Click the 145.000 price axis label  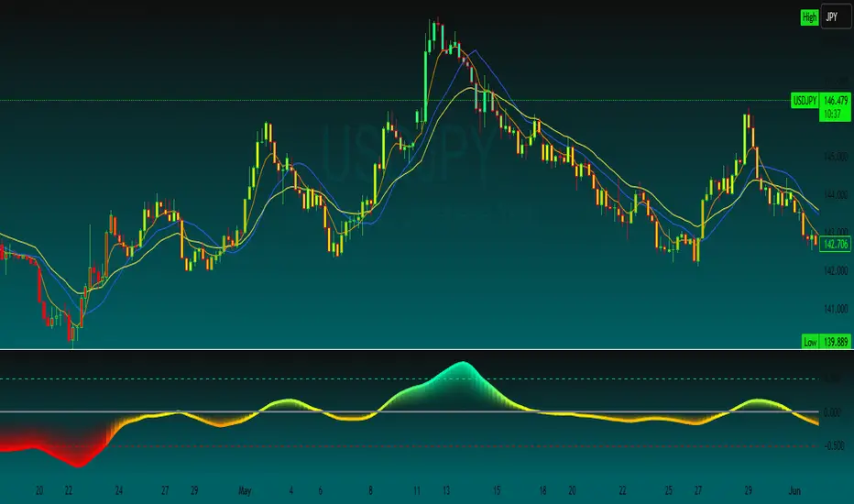[x=836, y=158]
